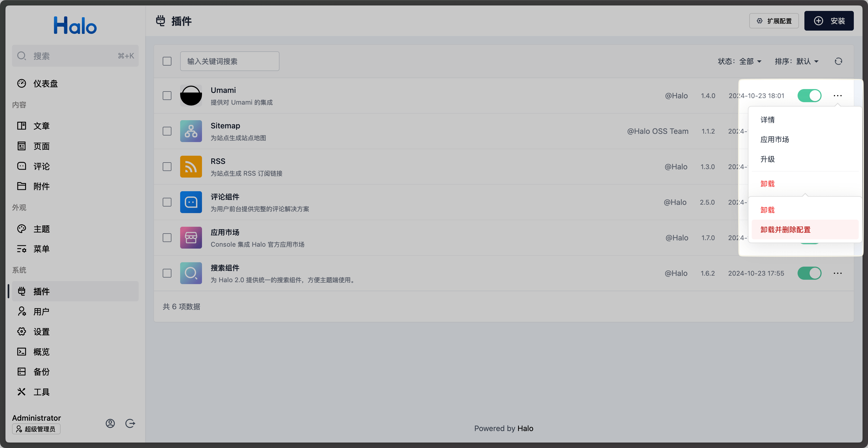
Task: Click the 应用市场 plugin store icon
Action: pyautogui.click(x=191, y=238)
